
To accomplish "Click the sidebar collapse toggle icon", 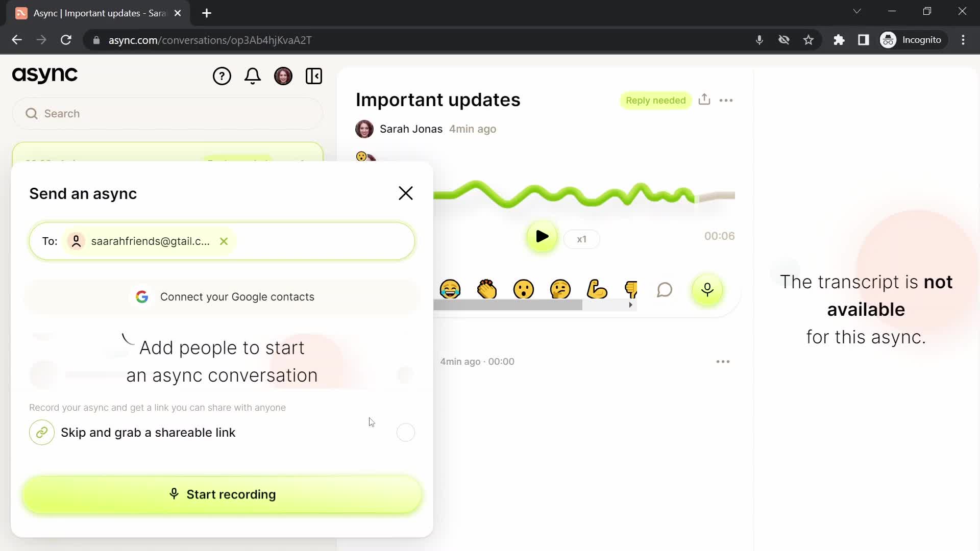I will pos(314,76).
